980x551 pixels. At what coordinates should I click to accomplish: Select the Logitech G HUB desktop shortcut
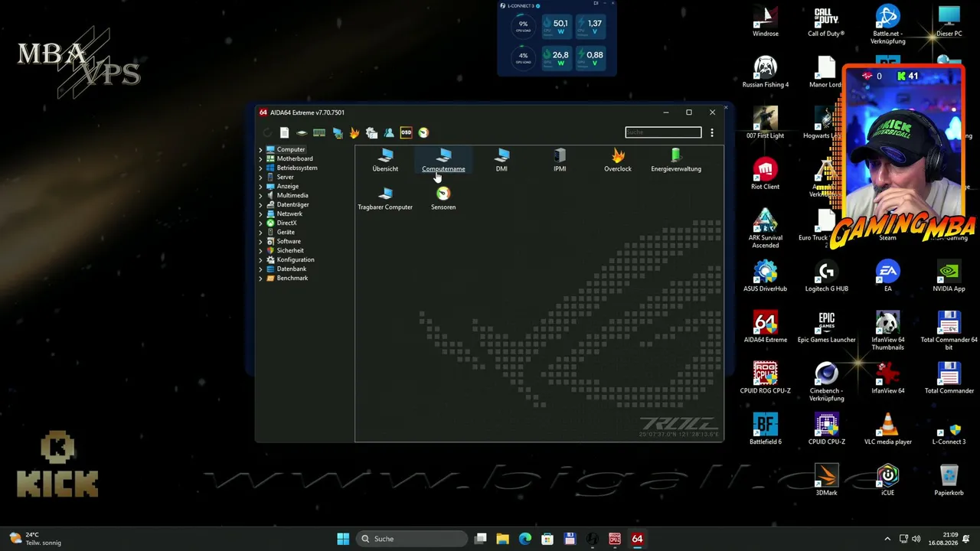pos(827,276)
